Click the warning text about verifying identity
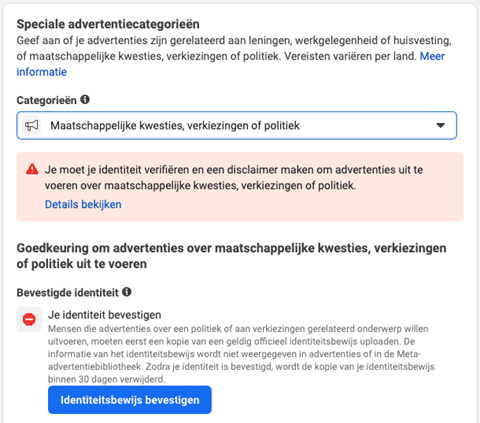The width and height of the screenshot is (480, 423). pos(234,177)
